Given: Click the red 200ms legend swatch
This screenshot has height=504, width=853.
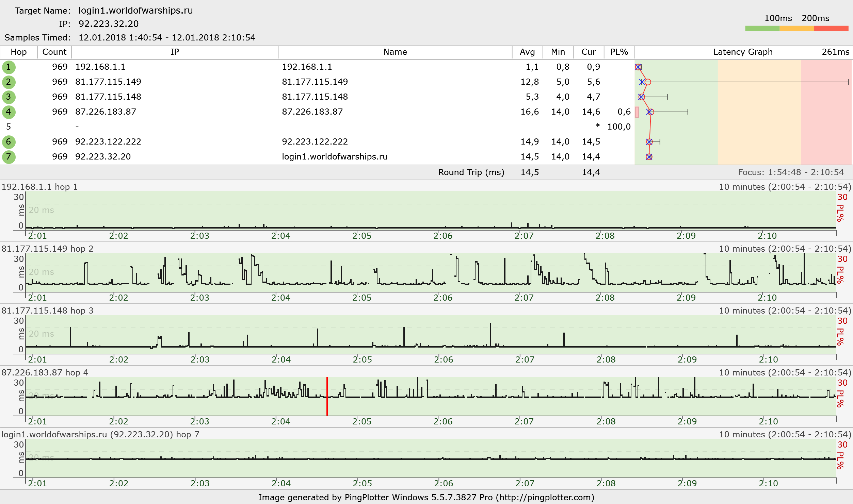Looking at the screenshot, I should 831,29.
